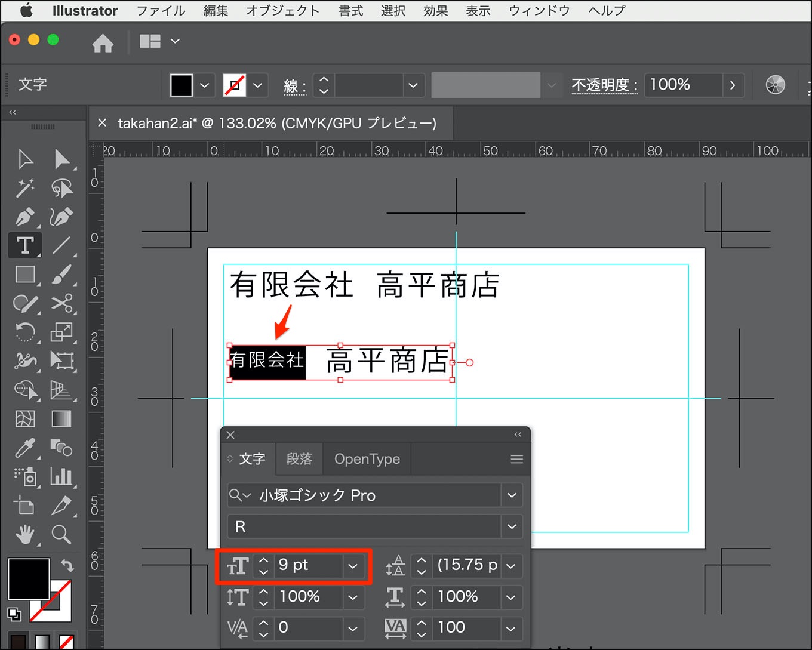
Task: Click the stroke none swatch in control bar
Action: [235, 85]
